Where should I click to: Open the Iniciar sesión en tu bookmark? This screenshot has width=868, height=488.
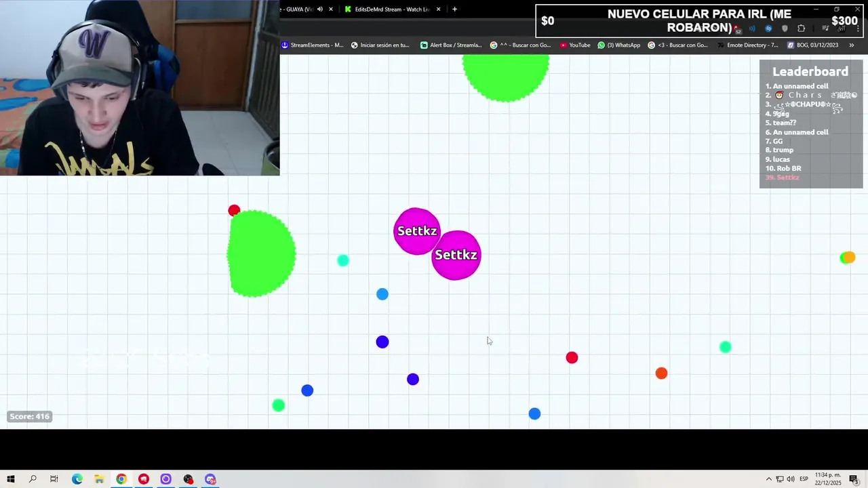coord(380,45)
